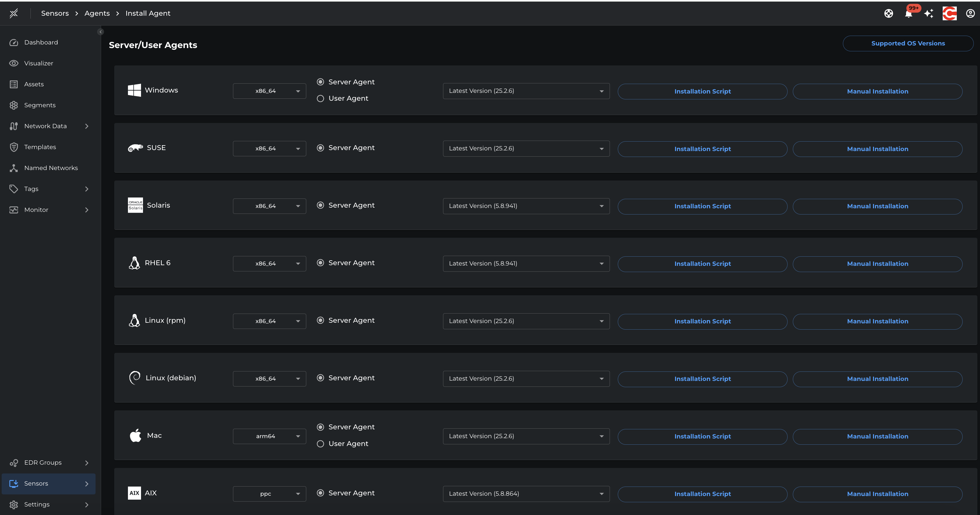Image resolution: width=980 pixels, height=515 pixels.
Task: Click the user account icon top right
Action: click(970, 13)
